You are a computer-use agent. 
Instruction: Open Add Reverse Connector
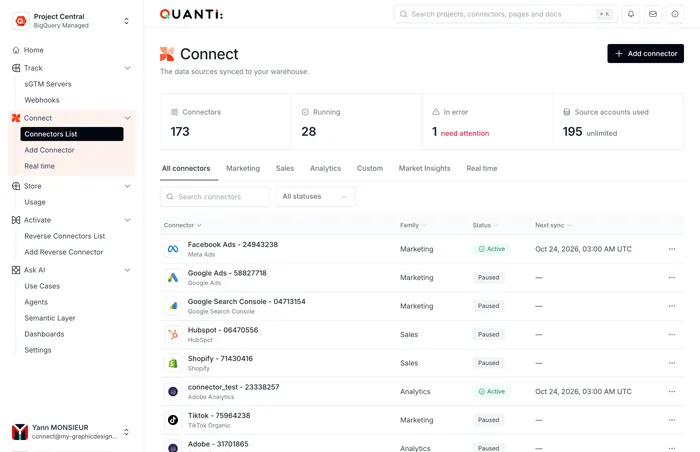coord(64,252)
